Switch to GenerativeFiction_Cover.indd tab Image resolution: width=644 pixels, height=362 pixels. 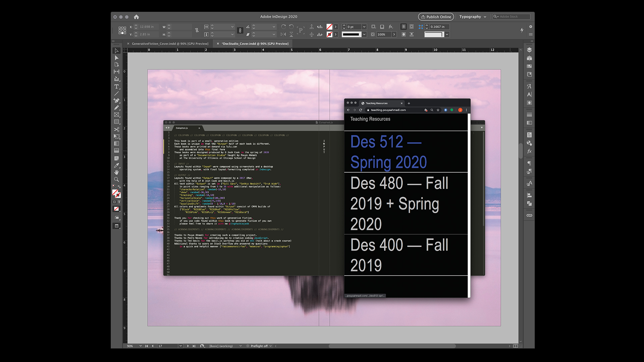point(170,44)
